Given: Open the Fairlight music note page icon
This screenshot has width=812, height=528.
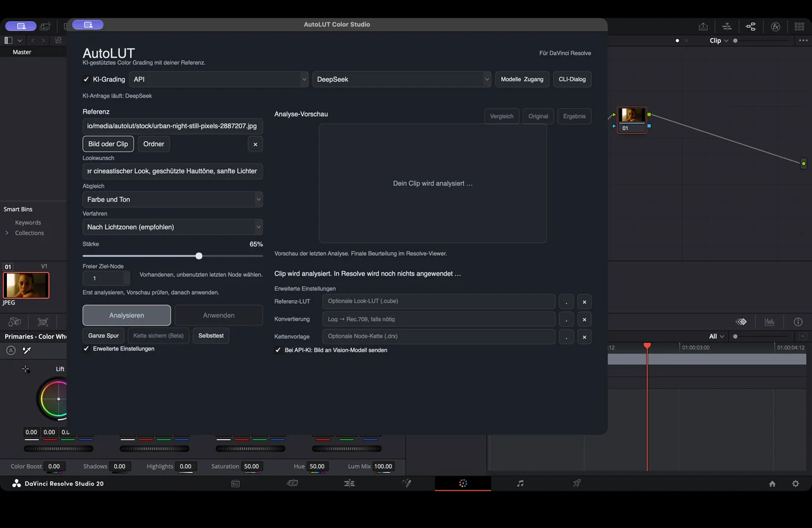Looking at the screenshot, I should pyautogui.click(x=520, y=484).
